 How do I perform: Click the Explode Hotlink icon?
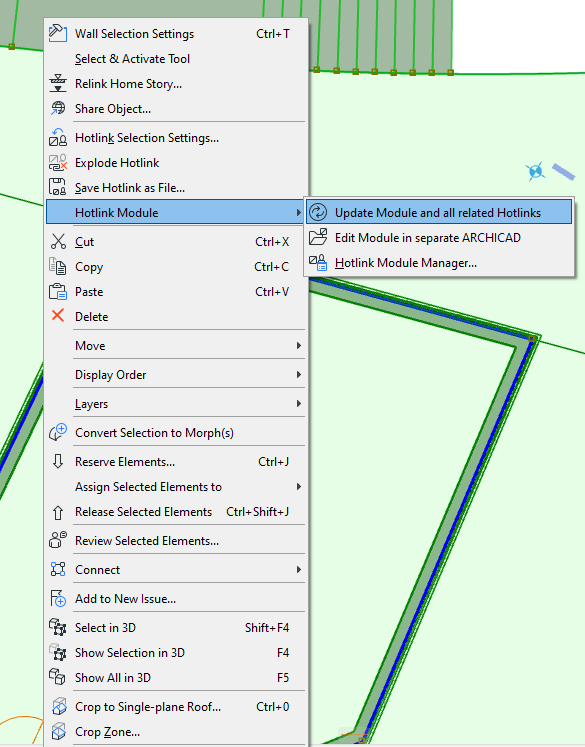click(58, 162)
